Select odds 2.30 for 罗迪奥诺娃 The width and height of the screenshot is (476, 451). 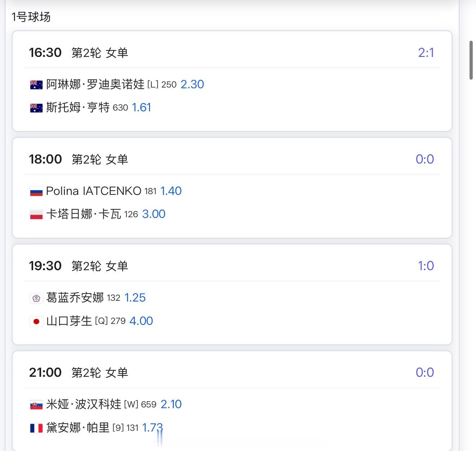(x=192, y=84)
